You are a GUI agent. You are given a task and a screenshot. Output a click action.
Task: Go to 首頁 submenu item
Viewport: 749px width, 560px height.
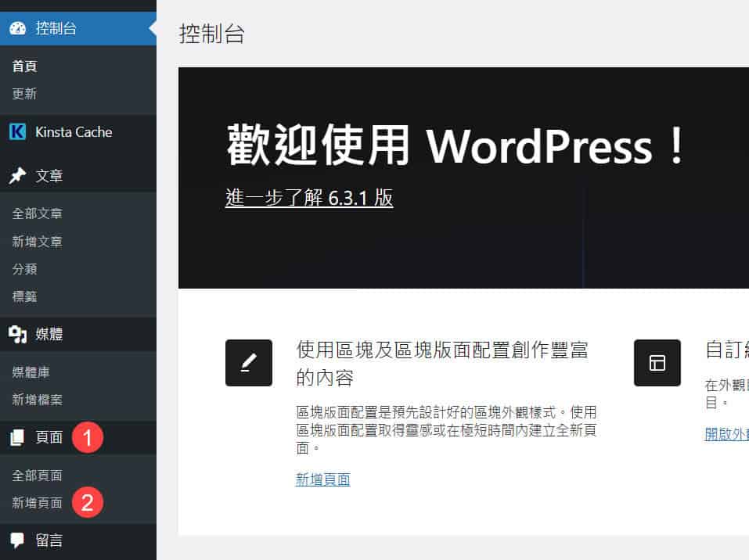click(25, 66)
